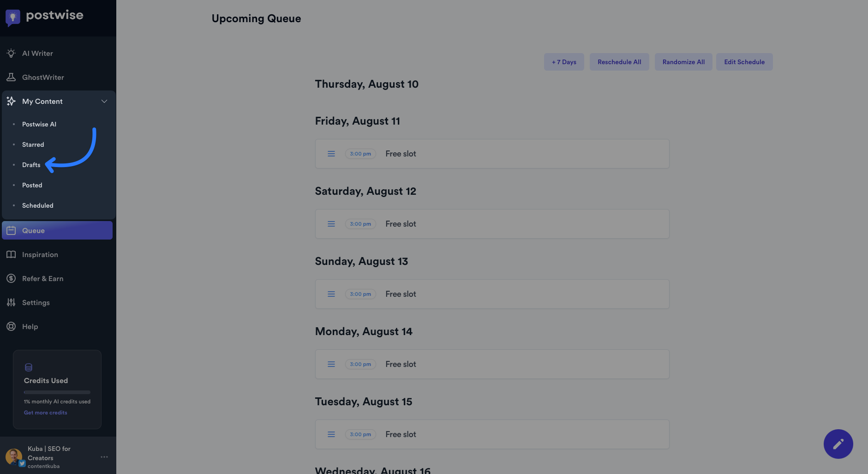Click the Refer & Earn dollar icon
Screen dimensions: 868x474
pos(11,278)
